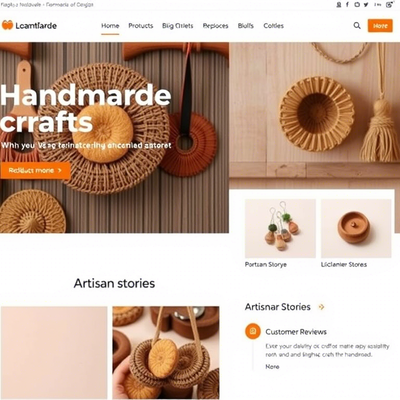Click the orange heart logo icon
The height and width of the screenshot is (400, 400).
click(7, 25)
